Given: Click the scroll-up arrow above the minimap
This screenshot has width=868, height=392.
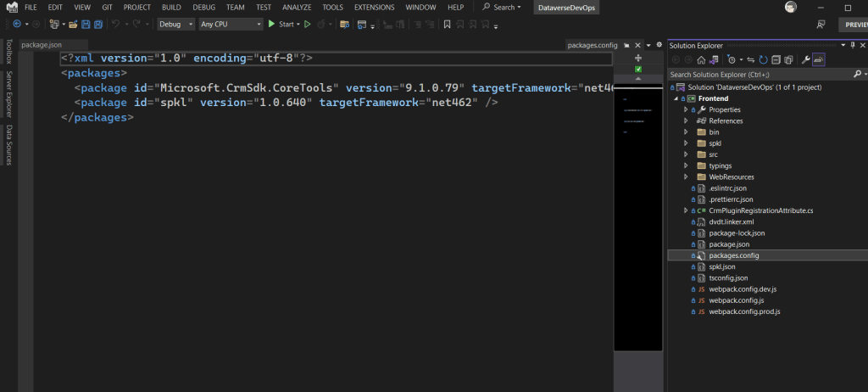Looking at the screenshot, I should tap(638, 79).
